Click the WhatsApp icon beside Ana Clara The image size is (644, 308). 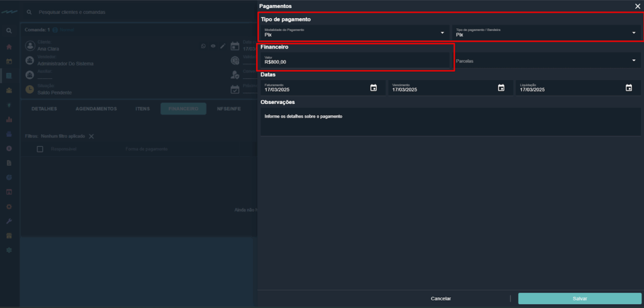click(x=203, y=46)
